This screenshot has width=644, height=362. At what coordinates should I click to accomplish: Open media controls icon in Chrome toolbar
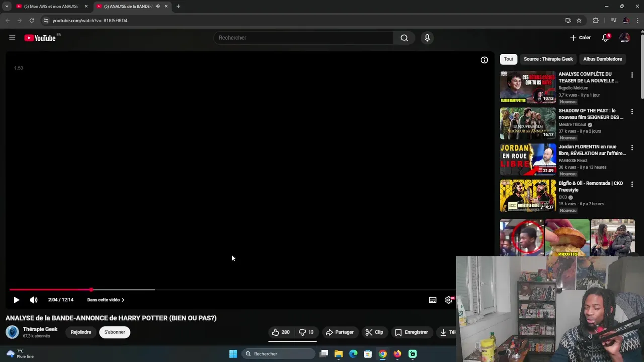[613, 20]
